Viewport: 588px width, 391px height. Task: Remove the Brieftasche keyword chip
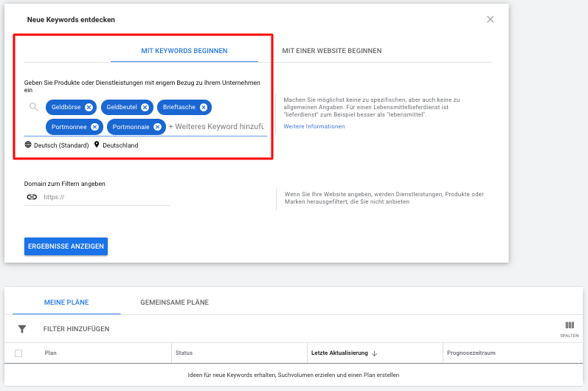[x=204, y=107]
